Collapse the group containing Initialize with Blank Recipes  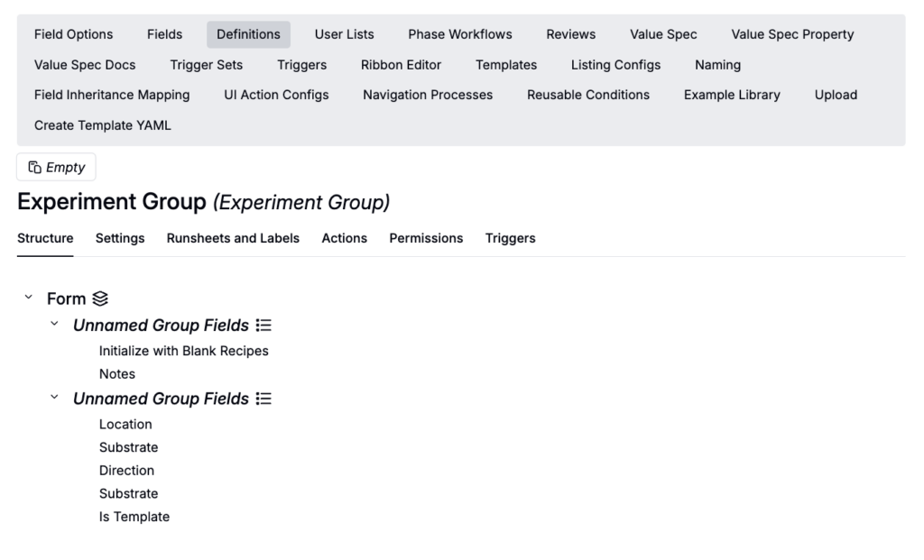click(x=54, y=325)
